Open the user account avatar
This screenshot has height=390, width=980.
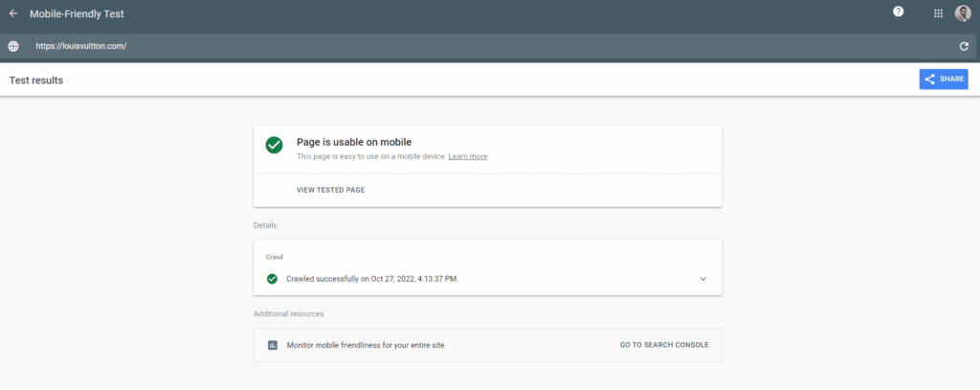(963, 13)
